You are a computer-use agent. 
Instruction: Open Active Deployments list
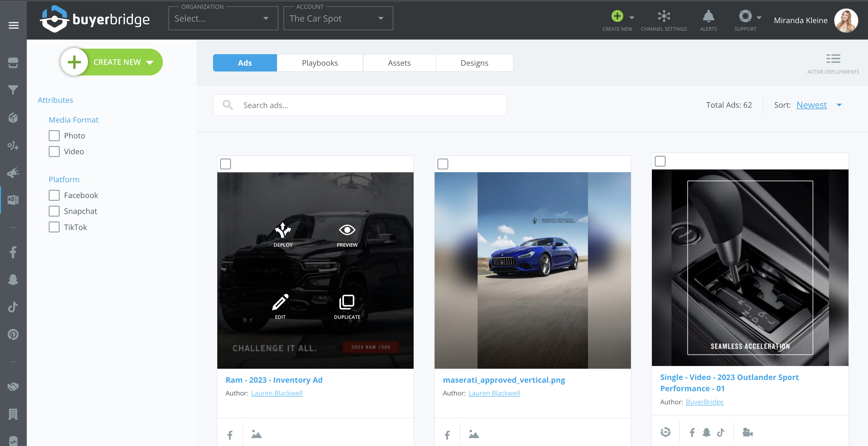point(833,64)
